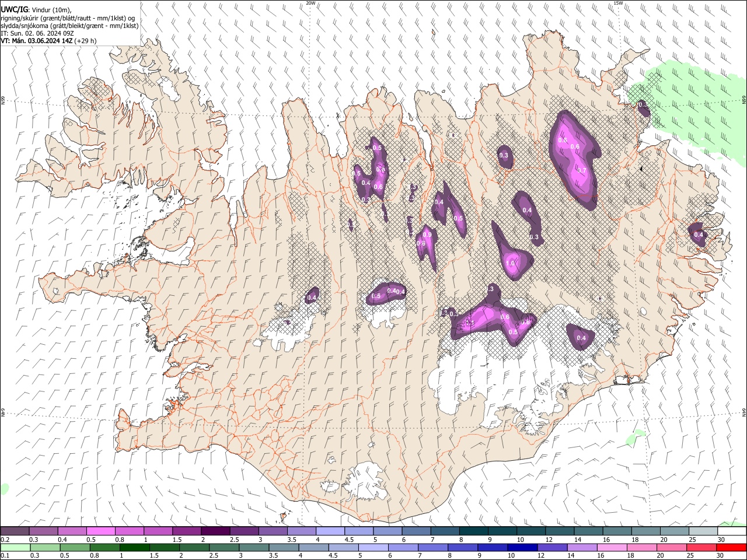Click the pale grey 25 swatch, top legend row
Viewport: 747px width, 560px height.
tap(703, 531)
